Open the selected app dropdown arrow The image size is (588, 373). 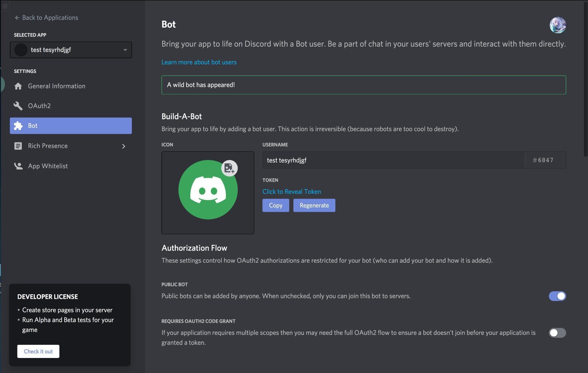(125, 50)
